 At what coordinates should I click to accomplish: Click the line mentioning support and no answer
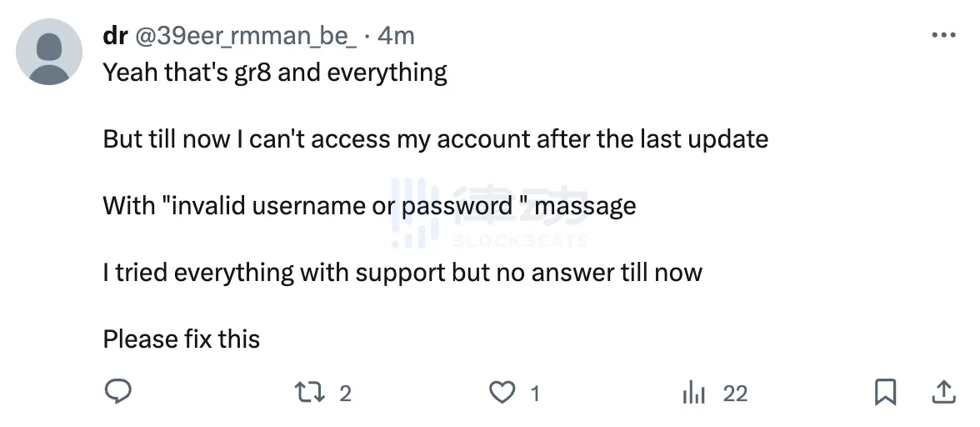[x=402, y=272]
